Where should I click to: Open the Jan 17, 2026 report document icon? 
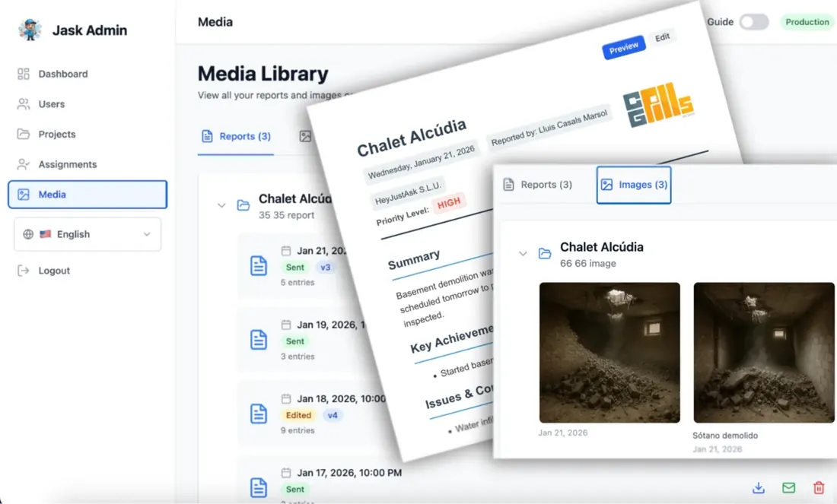click(x=259, y=487)
